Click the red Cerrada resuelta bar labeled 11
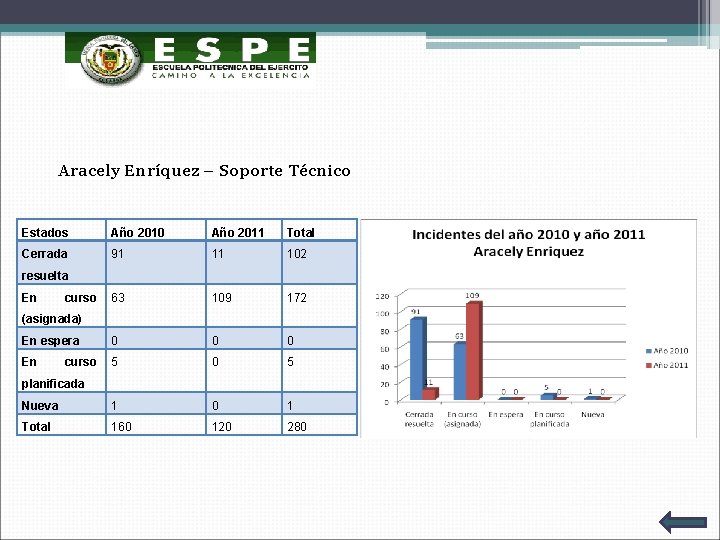 click(x=430, y=394)
